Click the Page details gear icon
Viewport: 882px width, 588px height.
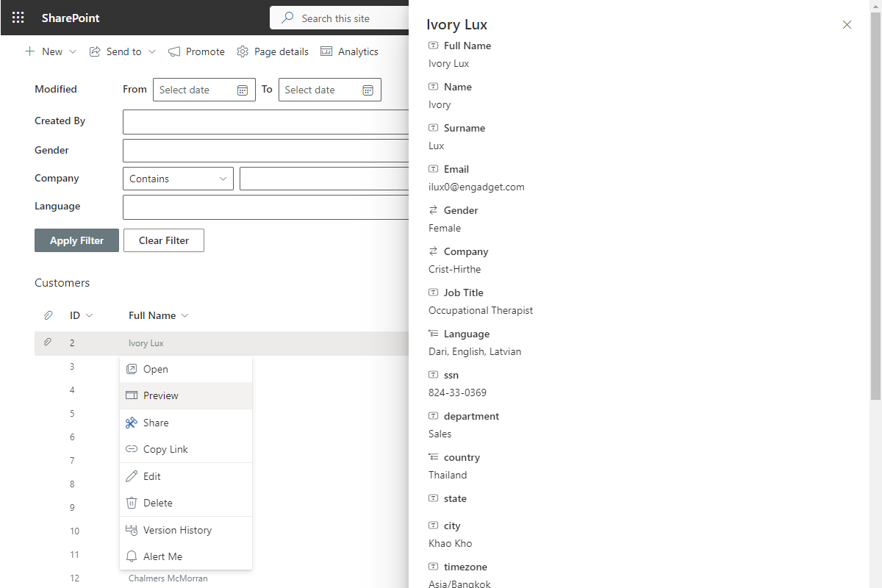(x=243, y=51)
